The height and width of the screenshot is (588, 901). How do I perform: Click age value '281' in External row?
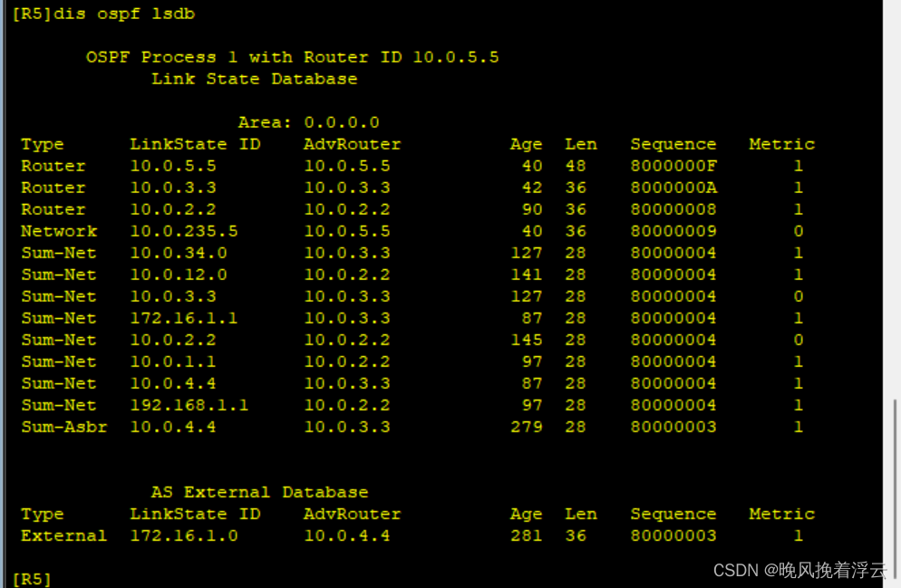click(527, 535)
